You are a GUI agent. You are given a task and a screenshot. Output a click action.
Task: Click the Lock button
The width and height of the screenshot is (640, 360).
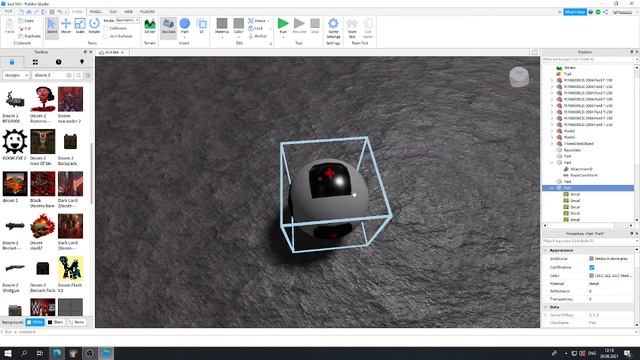point(256,28)
